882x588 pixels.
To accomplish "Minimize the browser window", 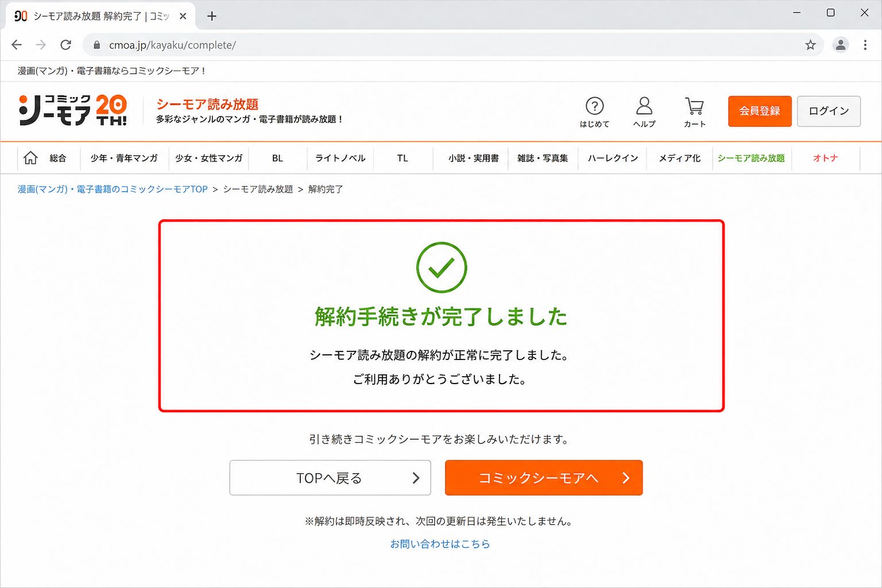I will coord(797,13).
